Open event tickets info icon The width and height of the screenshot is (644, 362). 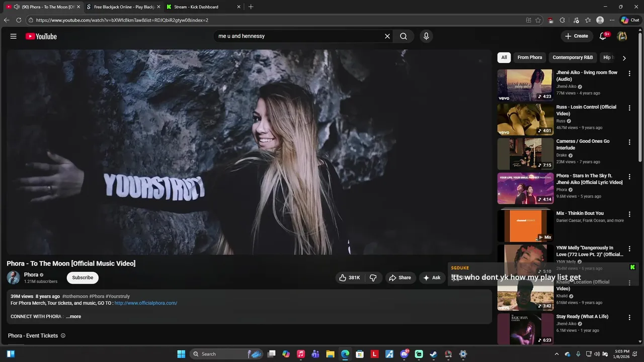(x=63, y=335)
